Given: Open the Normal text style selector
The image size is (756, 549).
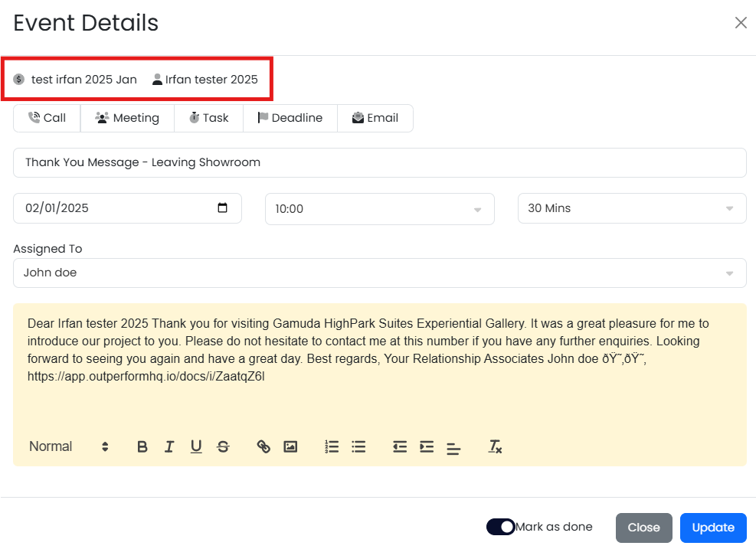Looking at the screenshot, I should point(69,446).
